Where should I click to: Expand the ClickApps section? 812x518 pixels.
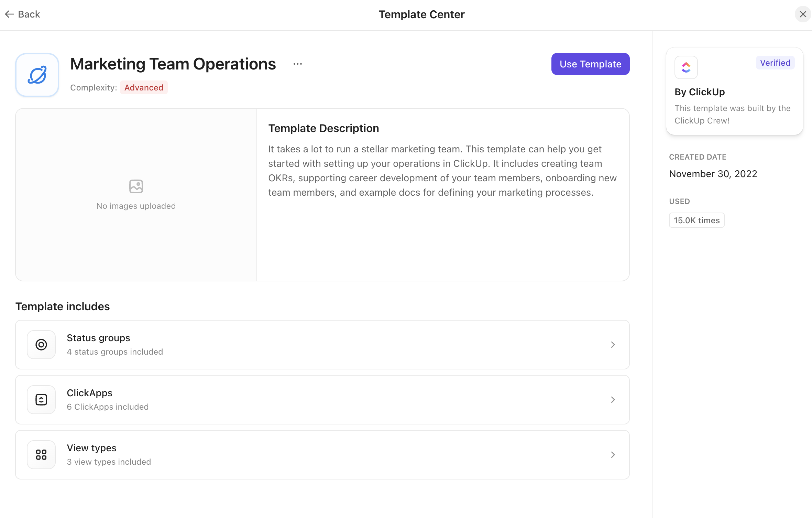point(613,399)
